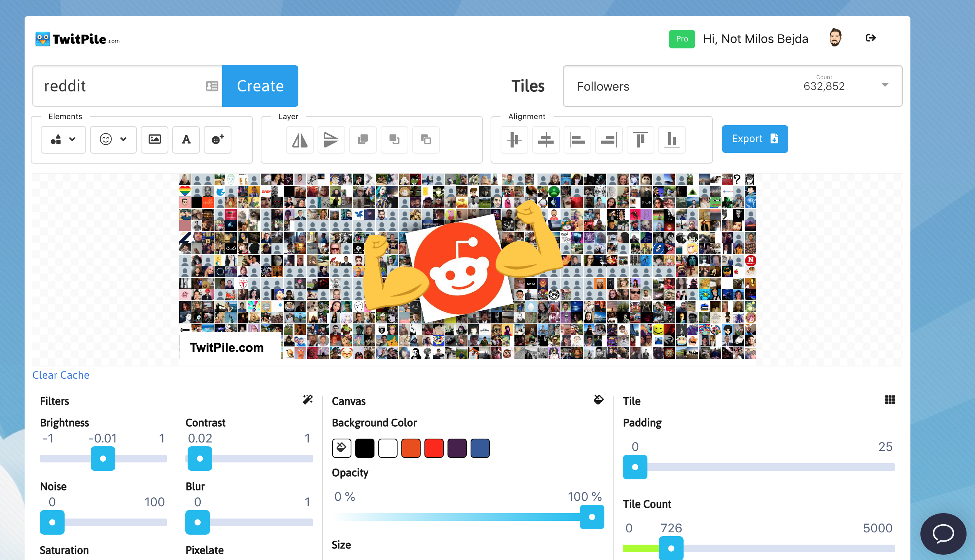Align the element to the top edge
The height and width of the screenshot is (560, 975).
point(640,139)
